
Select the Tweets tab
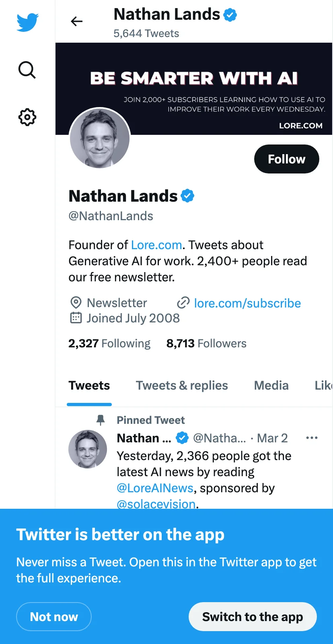click(x=89, y=386)
